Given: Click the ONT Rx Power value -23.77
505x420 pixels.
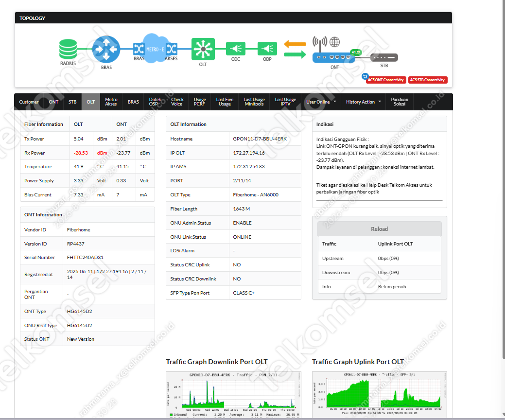Looking at the screenshot, I should pos(123,153).
